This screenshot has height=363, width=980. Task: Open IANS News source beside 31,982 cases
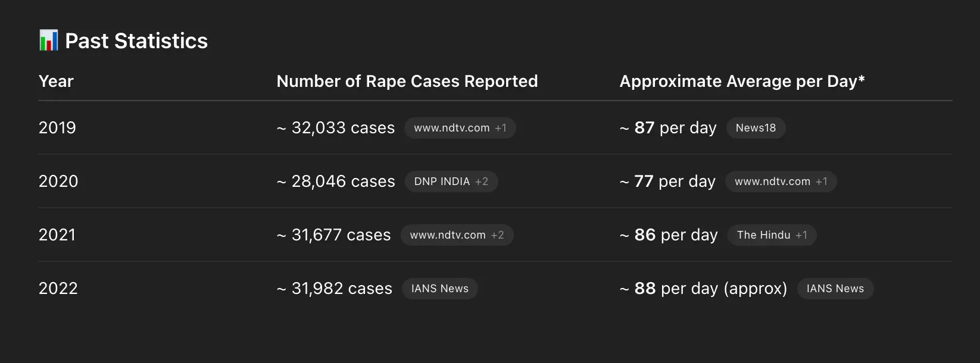[439, 289]
